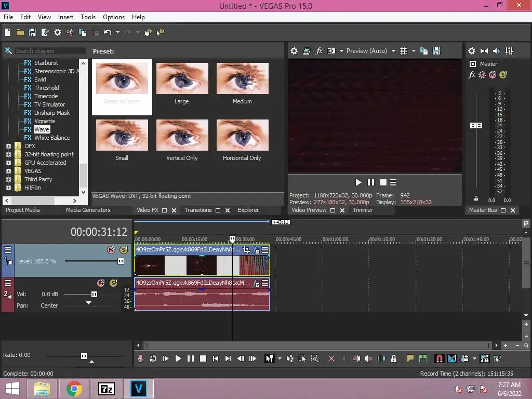
Task: Open Preview (Auto) quality dropdown
Action: (x=394, y=51)
